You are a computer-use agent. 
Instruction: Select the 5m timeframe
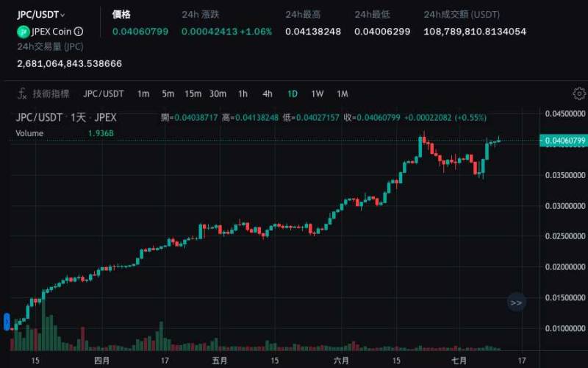click(168, 94)
